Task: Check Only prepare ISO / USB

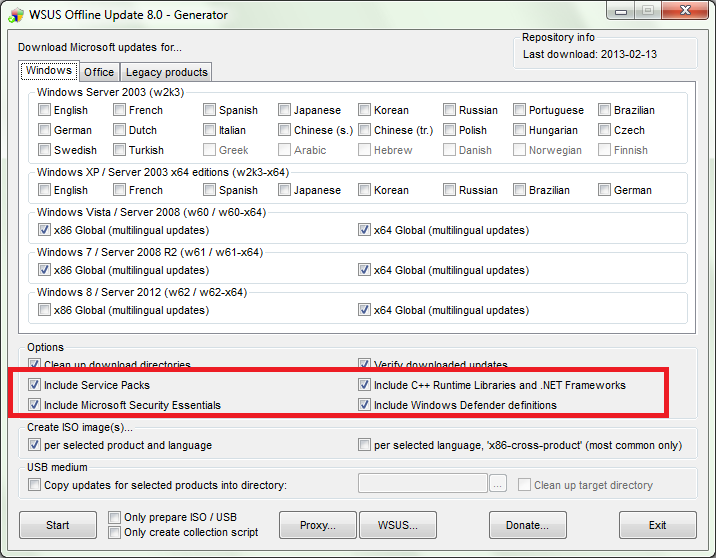Action: [115, 518]
